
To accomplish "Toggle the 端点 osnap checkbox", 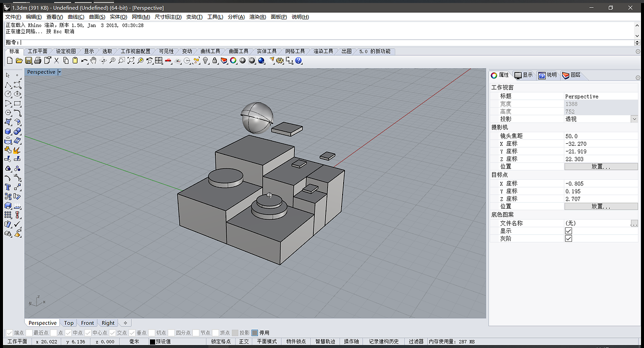I will click(x=9, y=333).
